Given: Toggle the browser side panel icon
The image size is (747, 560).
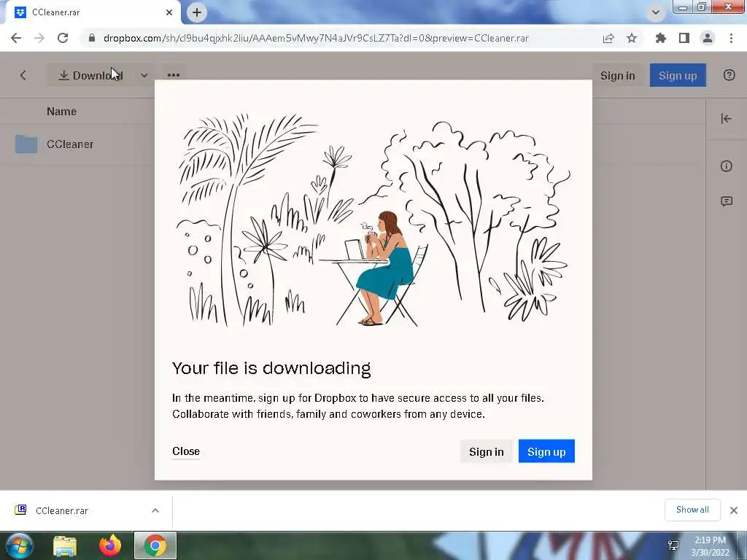Looking at the screenshot, I should 684,38.
